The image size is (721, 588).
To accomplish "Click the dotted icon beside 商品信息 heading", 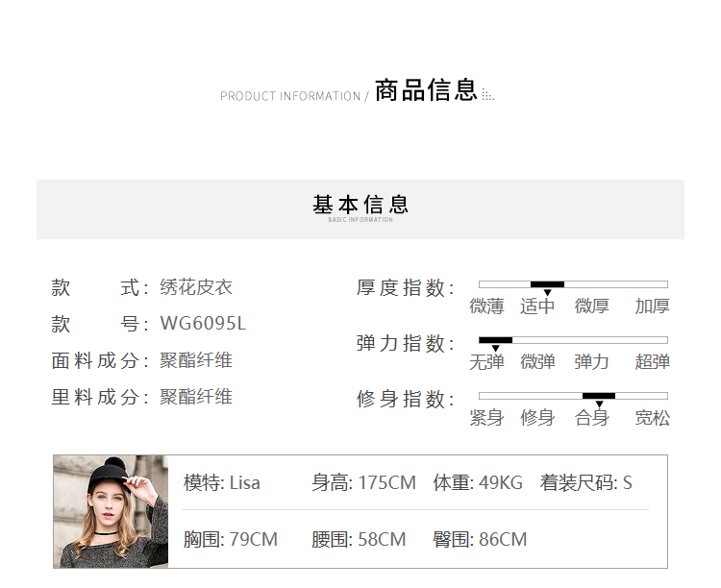I will coord(487,94).
